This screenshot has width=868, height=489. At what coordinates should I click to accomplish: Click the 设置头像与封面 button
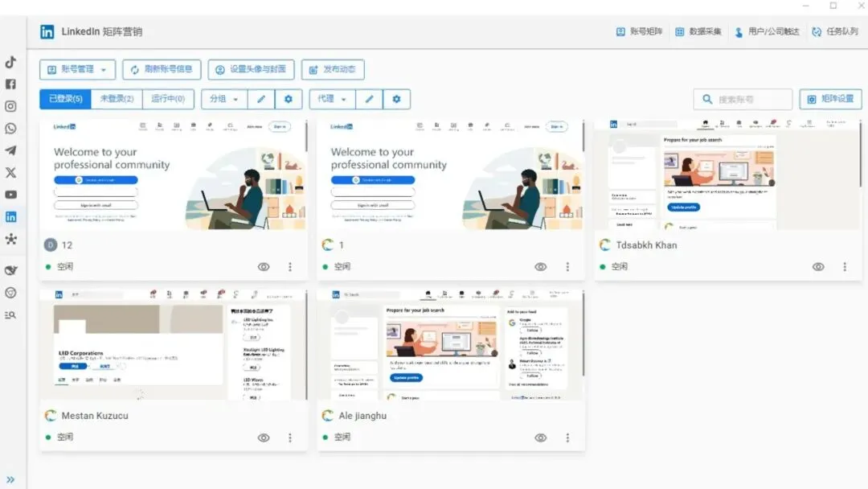coord(251,70)
